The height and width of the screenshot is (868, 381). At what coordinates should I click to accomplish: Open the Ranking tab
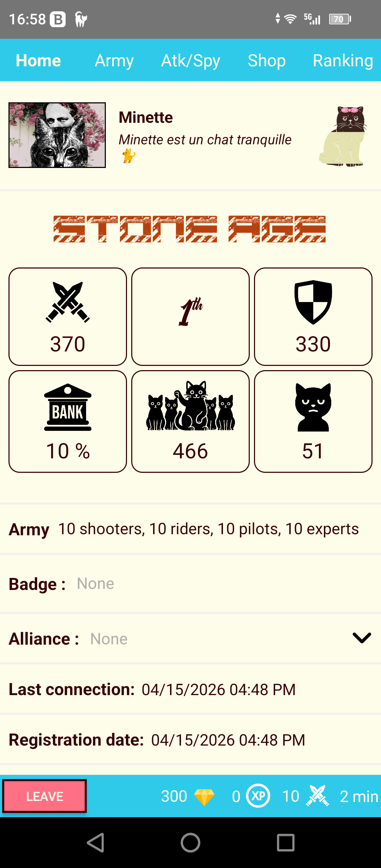pos(343,60)
